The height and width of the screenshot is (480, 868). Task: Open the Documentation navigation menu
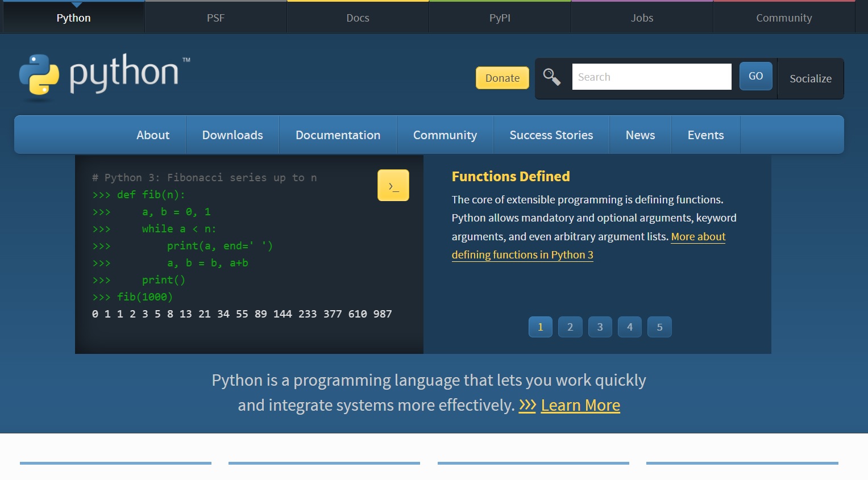338,135
